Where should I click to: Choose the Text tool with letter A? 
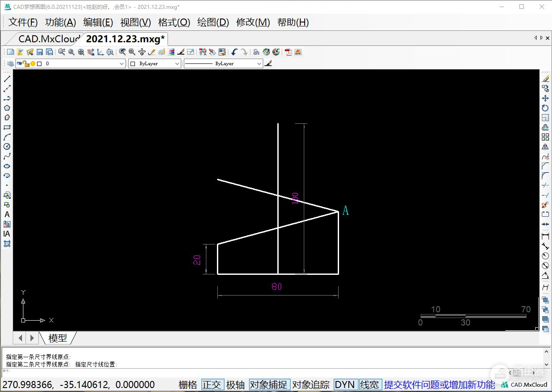pos(7,214)
